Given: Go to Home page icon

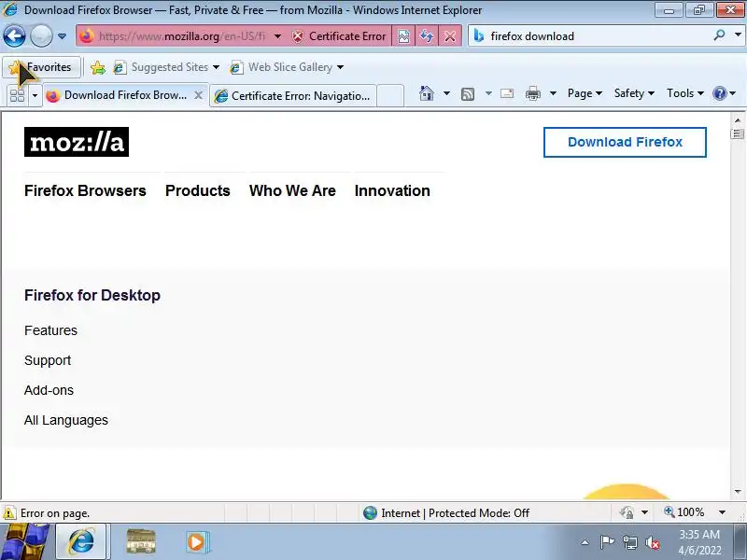Looking at the screenshot, I should click(427, 93).
